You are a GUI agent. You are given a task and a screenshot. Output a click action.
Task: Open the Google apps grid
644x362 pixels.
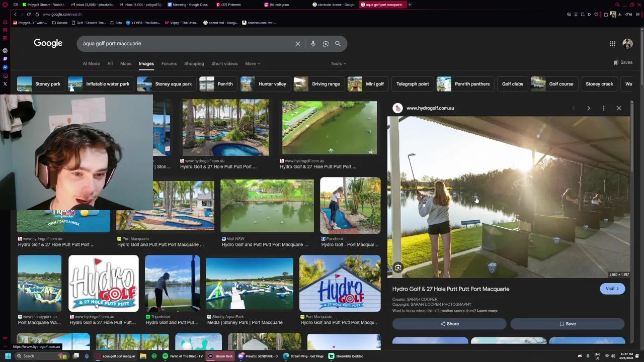point(612,44)
